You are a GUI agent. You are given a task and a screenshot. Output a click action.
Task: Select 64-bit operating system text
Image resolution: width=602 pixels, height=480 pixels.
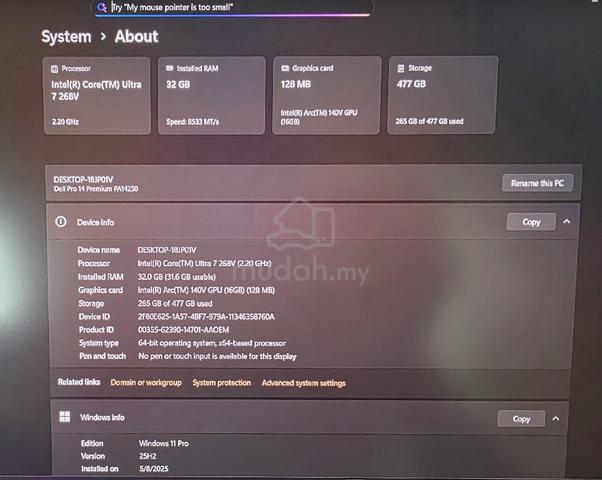212,343
